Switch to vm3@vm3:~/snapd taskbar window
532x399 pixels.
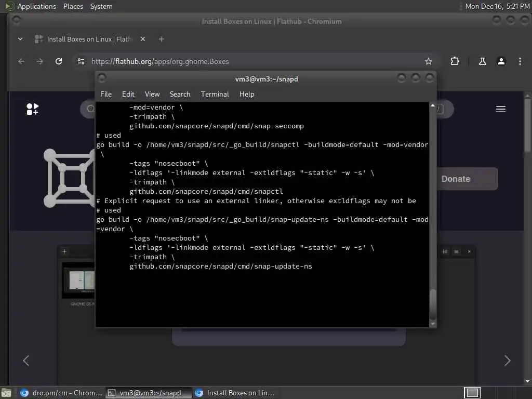click(149, 393)
